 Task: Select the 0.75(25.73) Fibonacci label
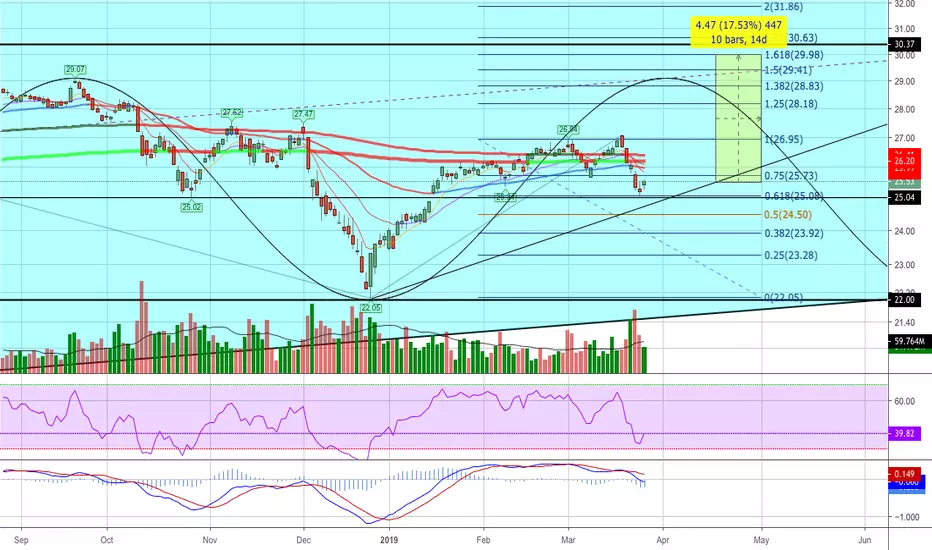tap(791, 176)
